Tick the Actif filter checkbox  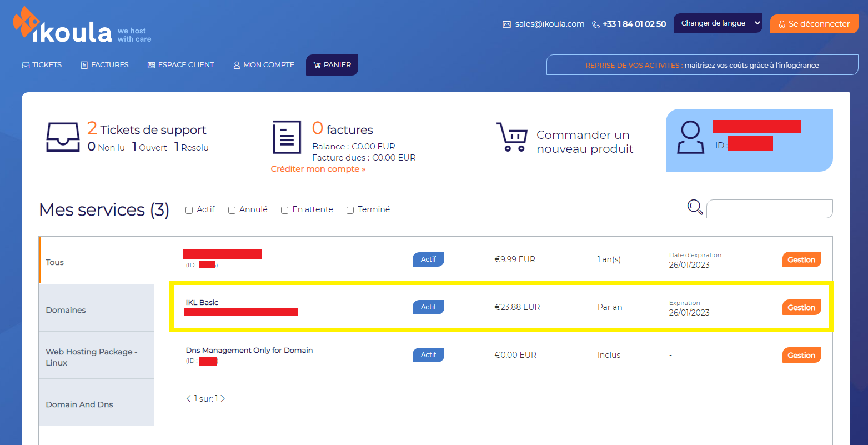tap(189, 210)
